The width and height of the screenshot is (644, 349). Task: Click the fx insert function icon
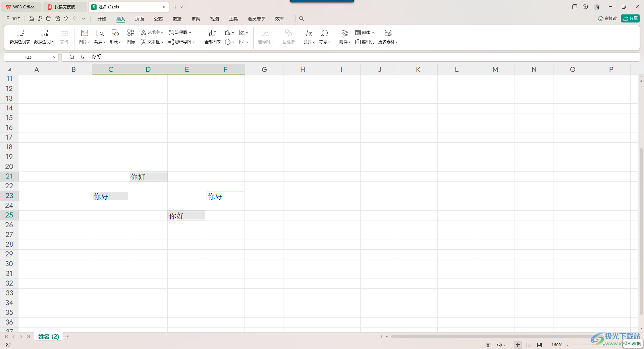click(x=82, y=57)
